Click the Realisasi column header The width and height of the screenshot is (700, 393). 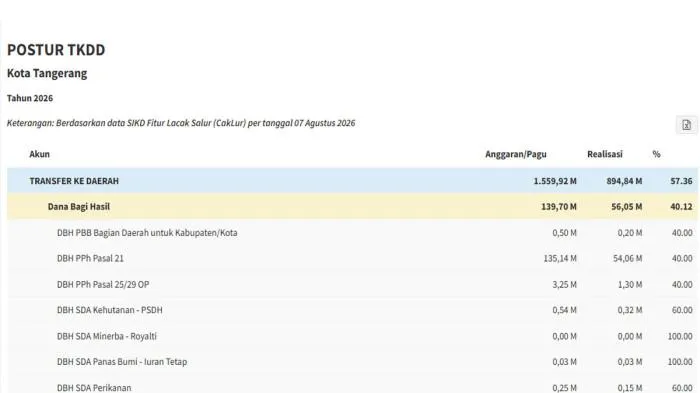coord(604,154)
